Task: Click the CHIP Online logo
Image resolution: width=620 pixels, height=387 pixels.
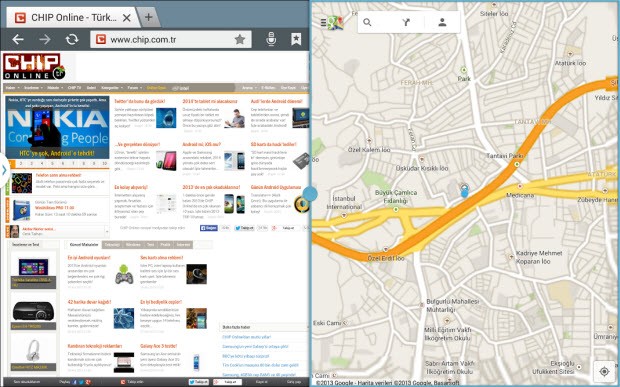Action: click(34, 67)
